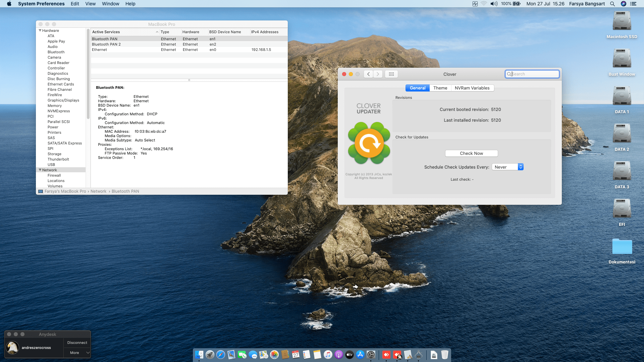Open the Apple menu
Image resolution: width=644 pixels, height=362 pixels.
click(9, 4)
